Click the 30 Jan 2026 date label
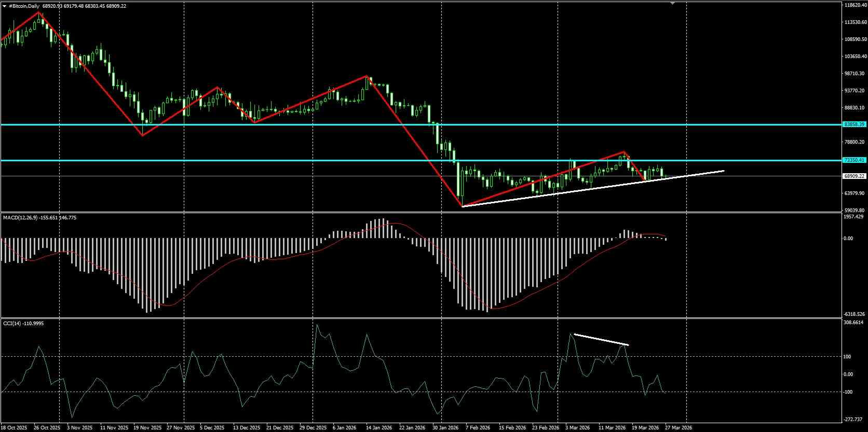Image resolution: width=868 pixels, height=432 pixels. 445,428
